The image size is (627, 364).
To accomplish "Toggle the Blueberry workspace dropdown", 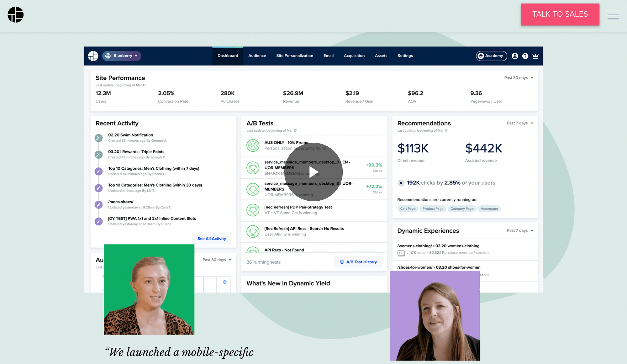I will [121, 55].
